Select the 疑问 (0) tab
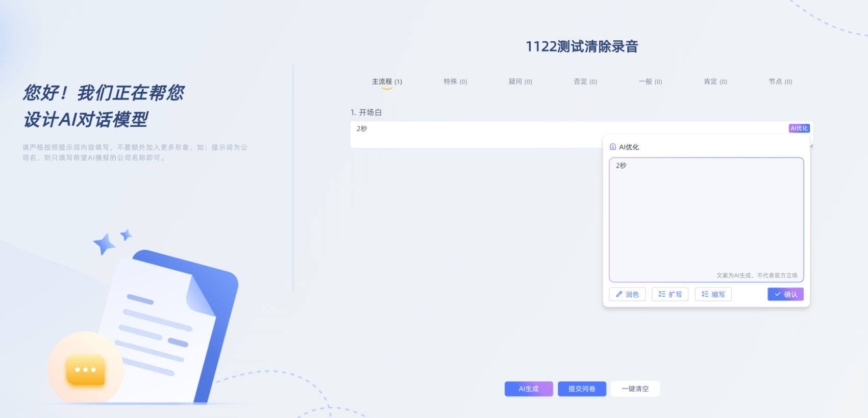 click(520, 82)
